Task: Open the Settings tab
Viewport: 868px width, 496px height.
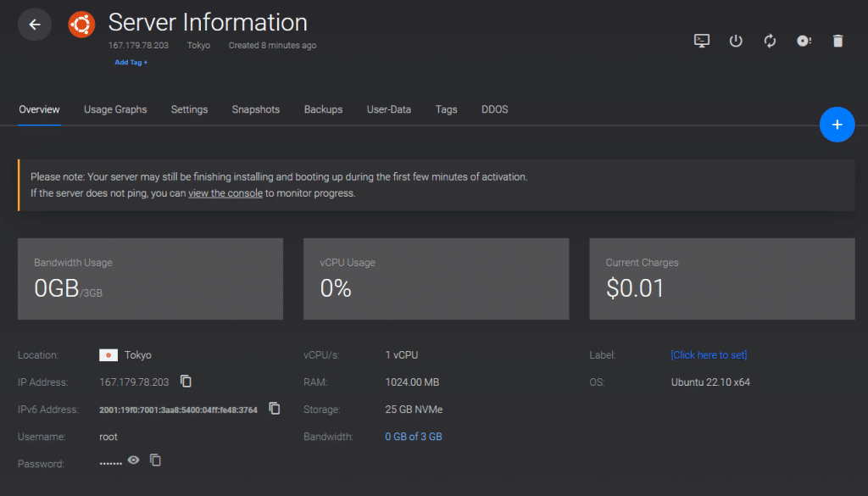Action: coord(189,109)
